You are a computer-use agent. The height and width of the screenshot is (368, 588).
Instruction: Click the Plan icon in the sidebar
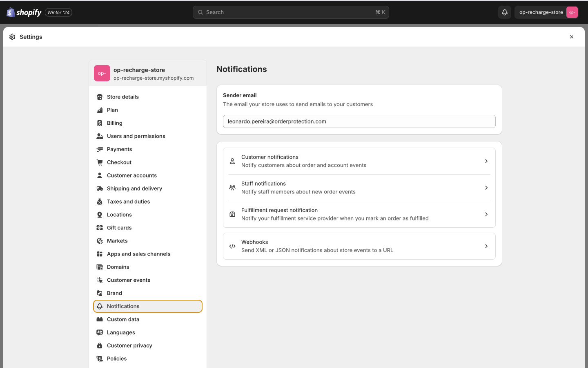pyautogui.click(x=100, y=110)
